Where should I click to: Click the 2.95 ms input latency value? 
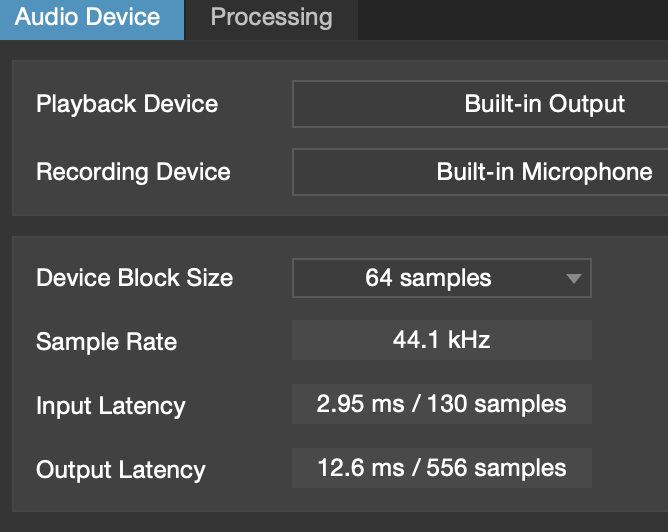[x=360, y=404]
